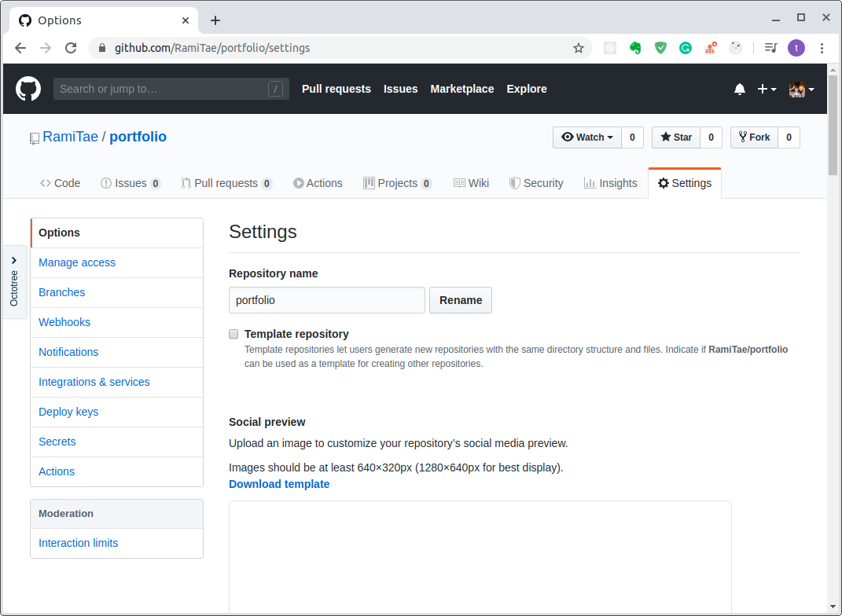Screen dimensions: 842x616
Task: Open Notifications settings
Action: pyautogui.click(x=117, y=352)
